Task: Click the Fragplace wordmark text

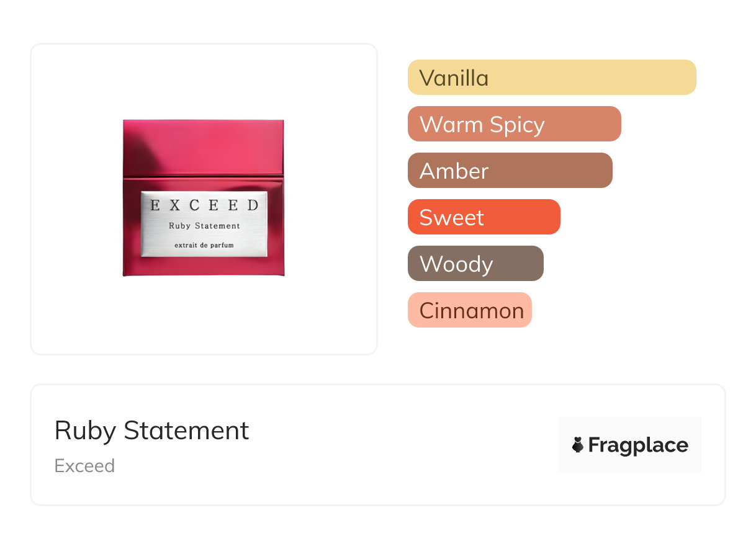Action: [x=638, y=445]
